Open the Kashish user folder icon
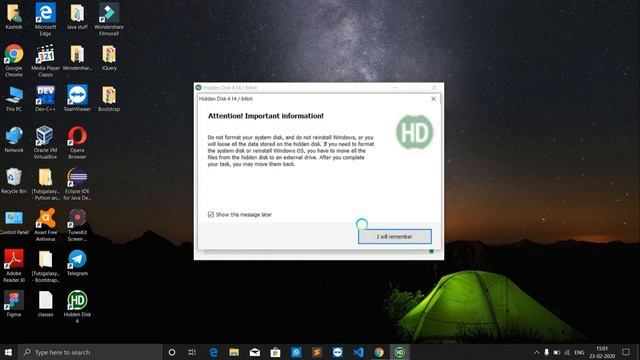The image size is (640, 360). (14, 16)
